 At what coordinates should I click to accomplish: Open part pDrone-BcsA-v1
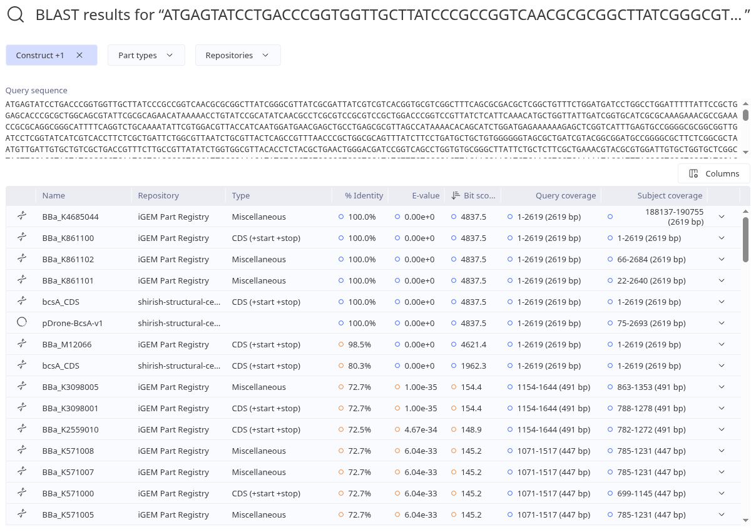click(73, 323)
